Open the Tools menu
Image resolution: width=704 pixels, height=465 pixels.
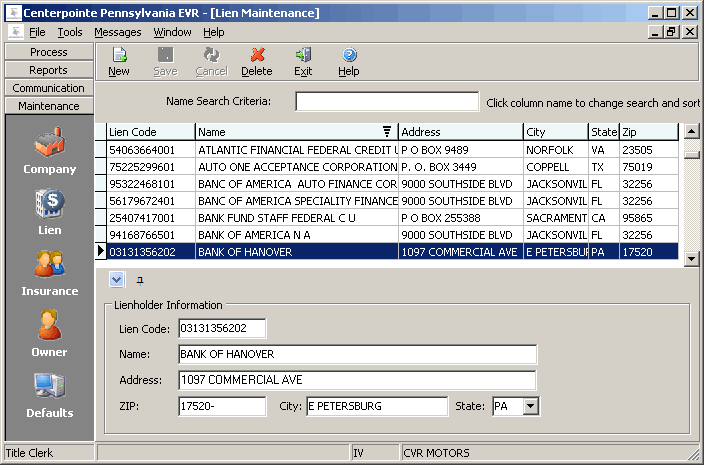coord(70,32)
